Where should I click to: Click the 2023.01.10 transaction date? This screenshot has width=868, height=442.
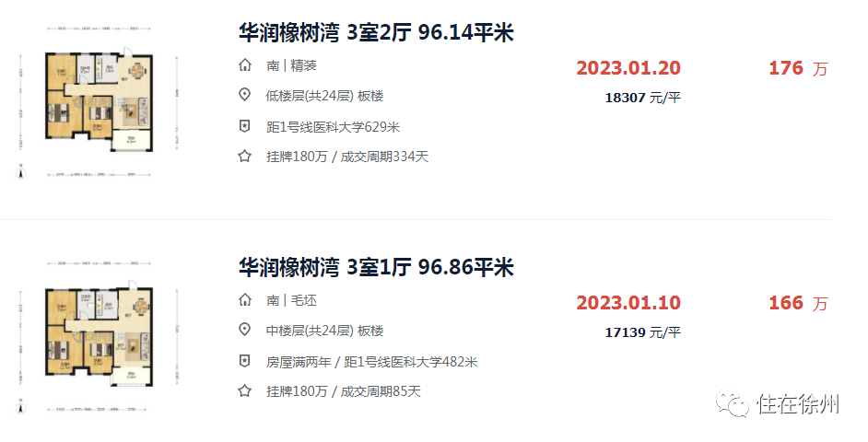click(x=628, y=303)
